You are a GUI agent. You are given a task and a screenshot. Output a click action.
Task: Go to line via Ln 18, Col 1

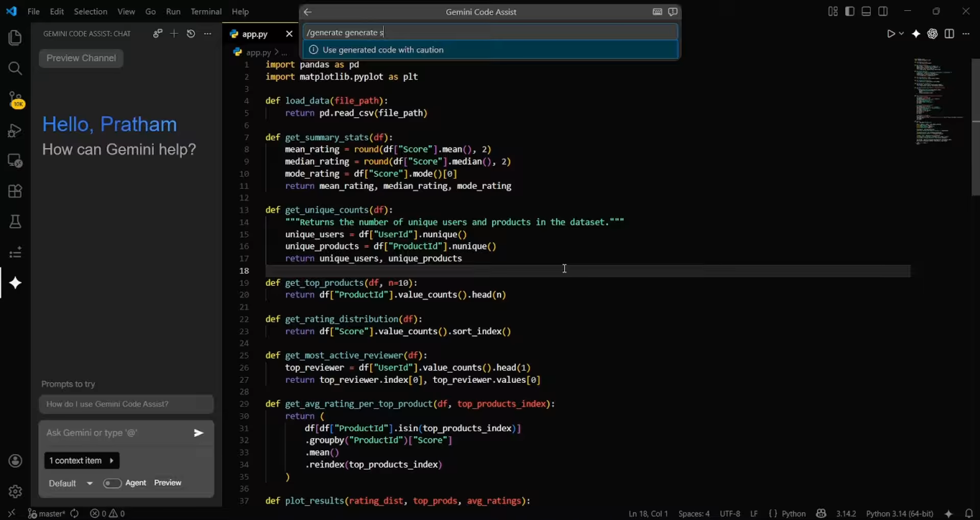(x=648, y=514)
